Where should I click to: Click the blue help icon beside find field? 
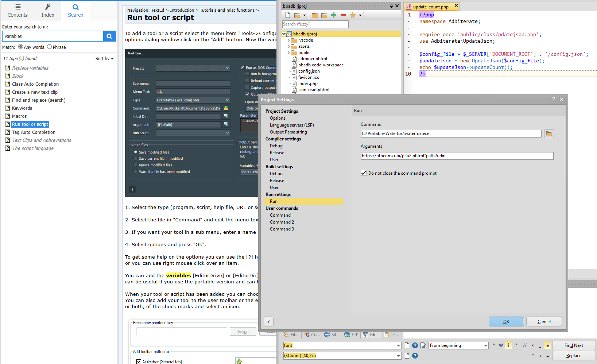[x=415, y=345]
